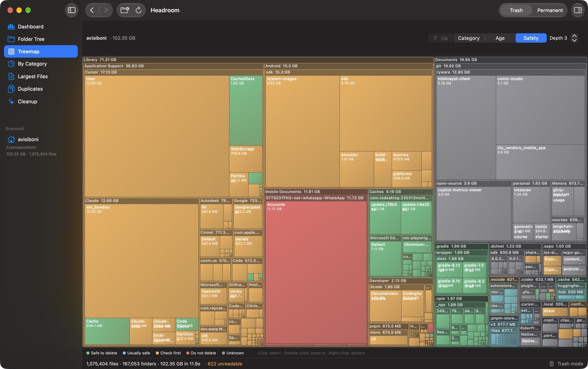This screenshot has width=588, height=369.
Task: Select Trash deletion mode
Action: pos(516,10)
